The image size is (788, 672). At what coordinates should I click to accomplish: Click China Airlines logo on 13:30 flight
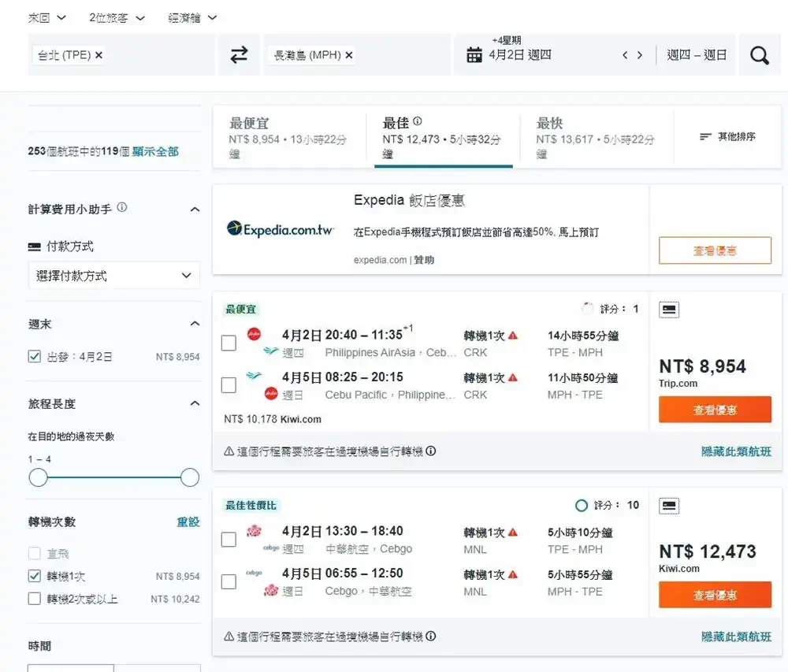(254, 530)
